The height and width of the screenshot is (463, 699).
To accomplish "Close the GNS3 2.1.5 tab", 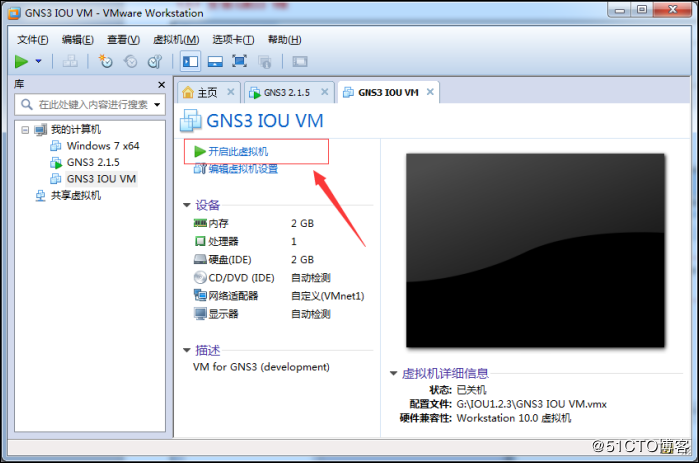I will coord(325,92).
